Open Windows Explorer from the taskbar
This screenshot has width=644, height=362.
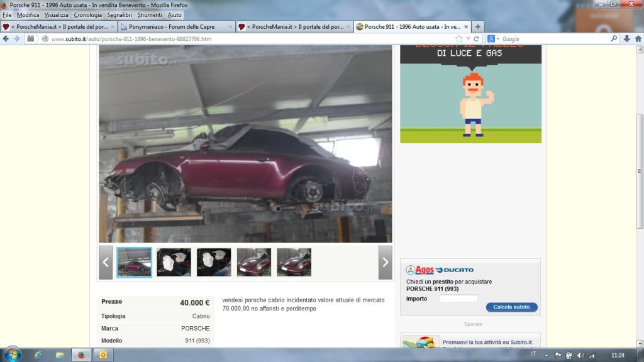tap(60, 355)
